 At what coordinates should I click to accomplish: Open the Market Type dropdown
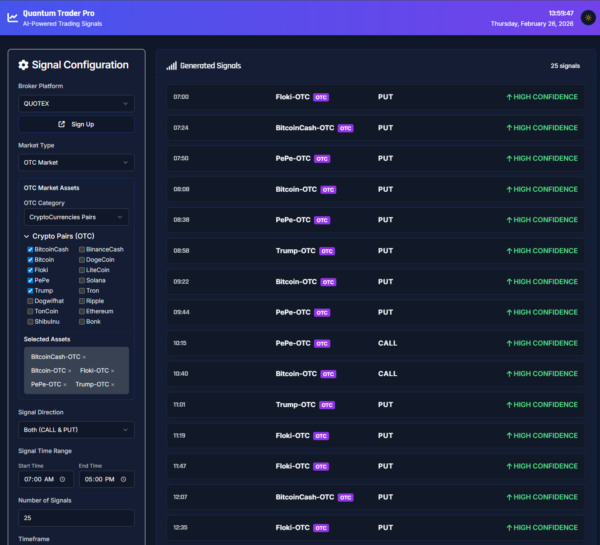pyautogui.click(x=76, y=162)
